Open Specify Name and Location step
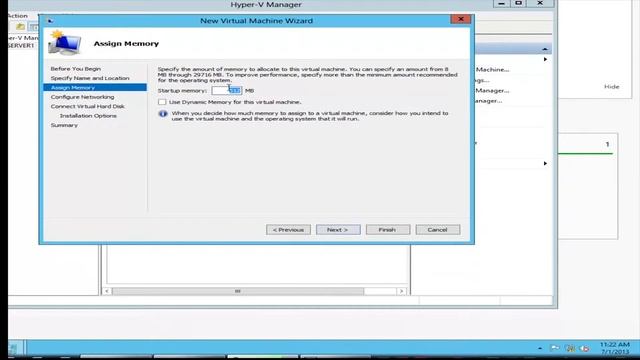Screen dimensions: 640x360 90,78
